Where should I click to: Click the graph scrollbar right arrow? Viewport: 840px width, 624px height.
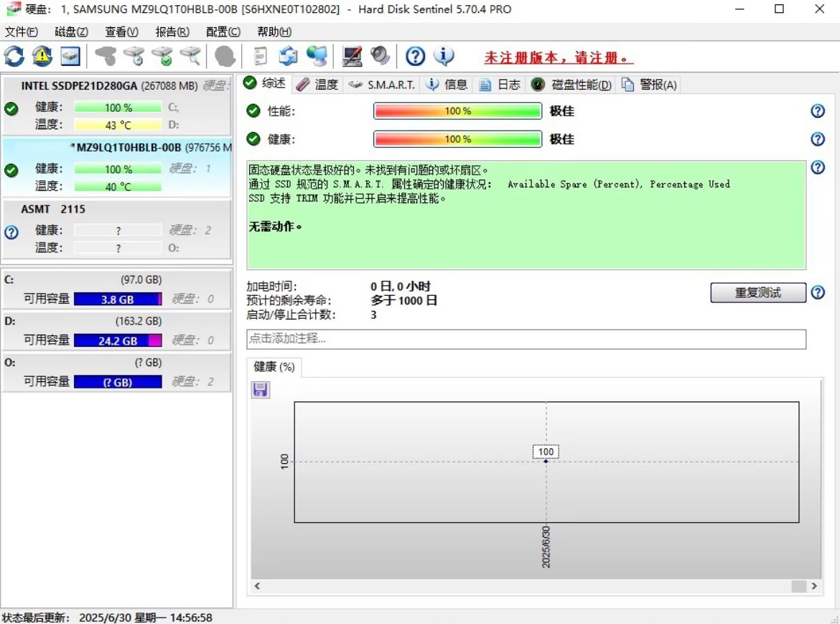[x=814, y=587]
